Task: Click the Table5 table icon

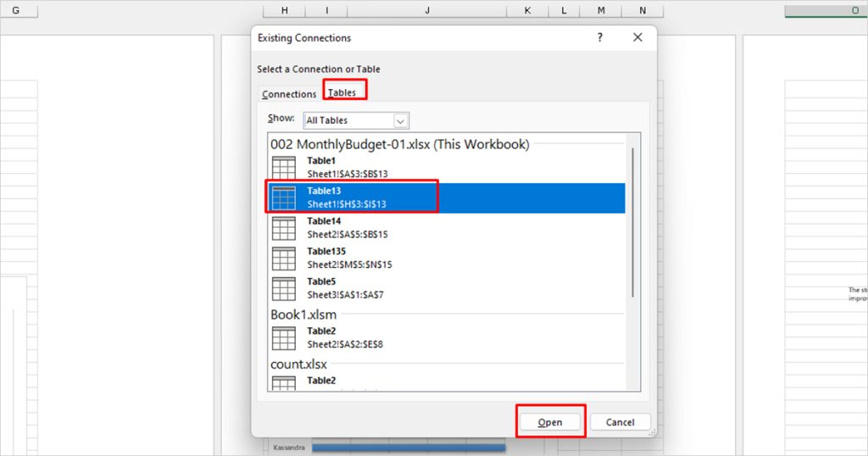Action: (x=283, y=288)
